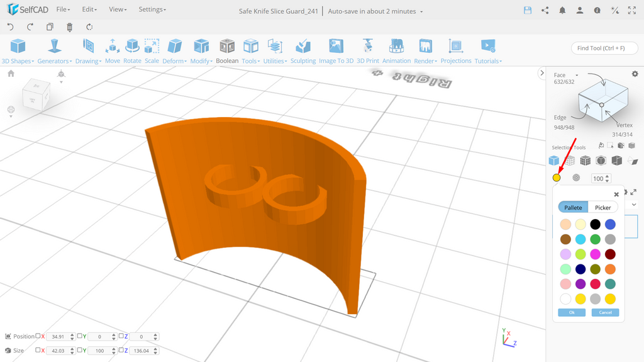The height and width of the screenshot is (362, 644).
Task: Open notifications bell
Action: point(562,11)
